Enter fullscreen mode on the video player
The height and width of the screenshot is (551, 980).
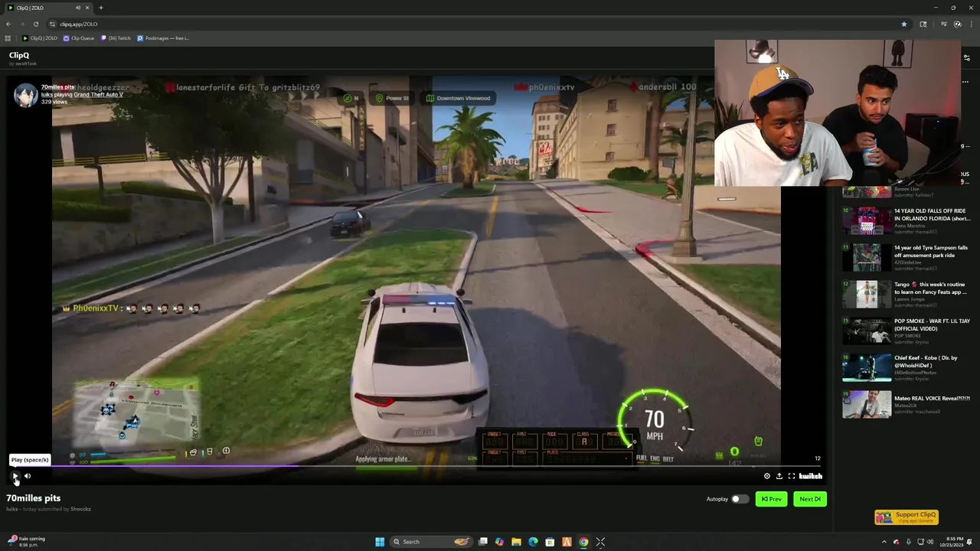point(792,476)
